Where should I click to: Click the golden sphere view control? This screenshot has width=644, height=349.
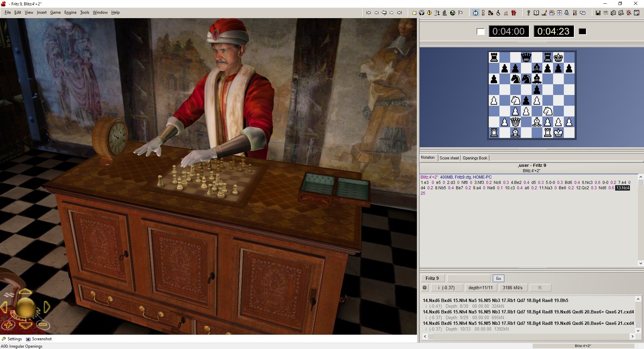(25, 307)
